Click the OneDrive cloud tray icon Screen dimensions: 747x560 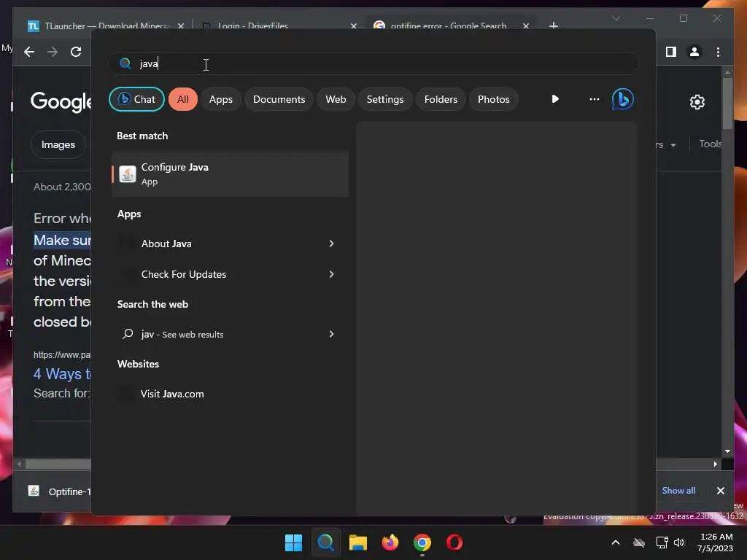tap(639, 542)
